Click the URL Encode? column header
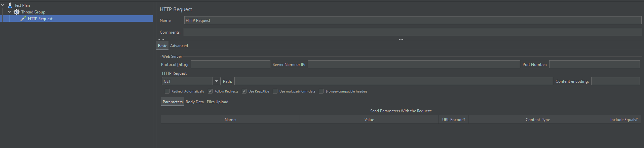 coord(454,120)
